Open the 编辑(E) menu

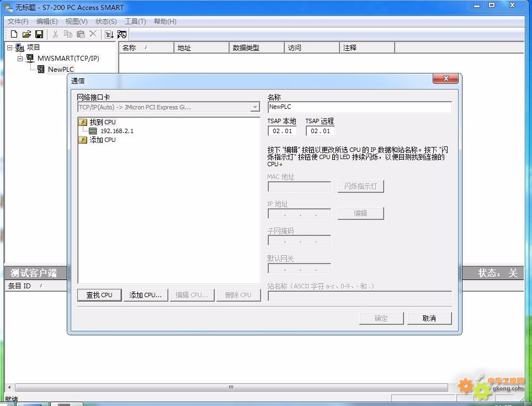pyautogui.click(x=47, y=22)
